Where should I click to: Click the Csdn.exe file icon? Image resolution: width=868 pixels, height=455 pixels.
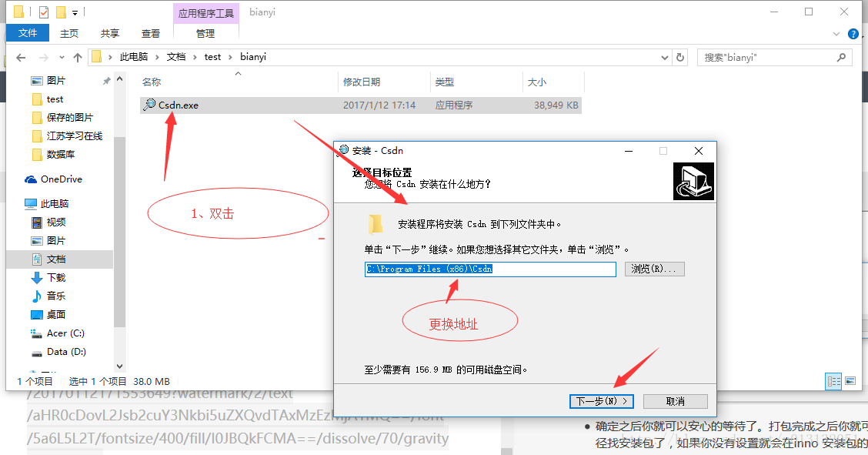click(x=149, y=104)
